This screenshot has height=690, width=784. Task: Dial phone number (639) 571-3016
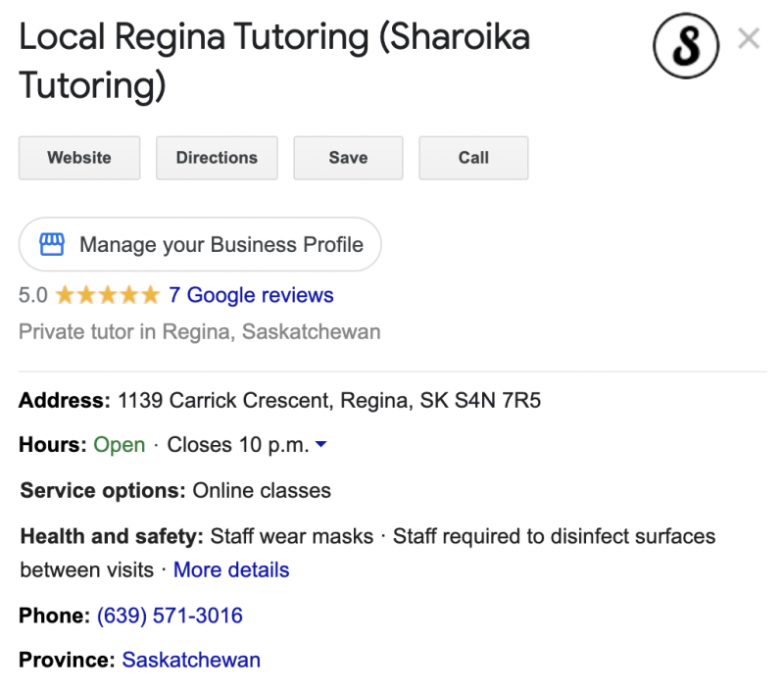click(168, 615)
